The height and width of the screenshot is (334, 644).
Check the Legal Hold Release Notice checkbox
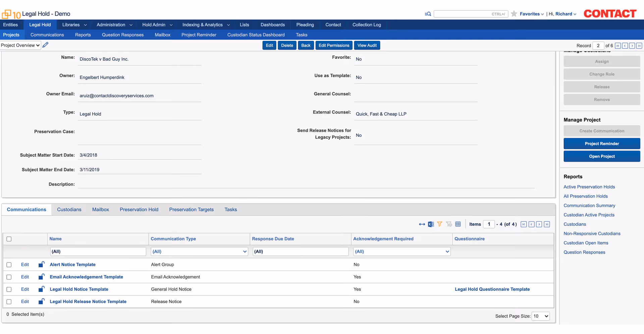point(9,302)
